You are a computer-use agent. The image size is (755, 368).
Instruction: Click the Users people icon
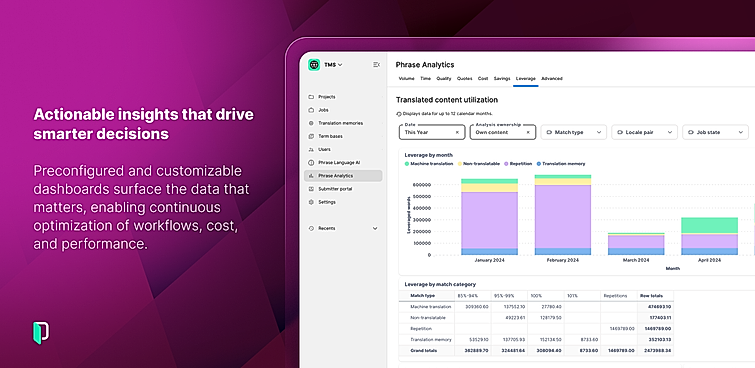coord(311,149)
